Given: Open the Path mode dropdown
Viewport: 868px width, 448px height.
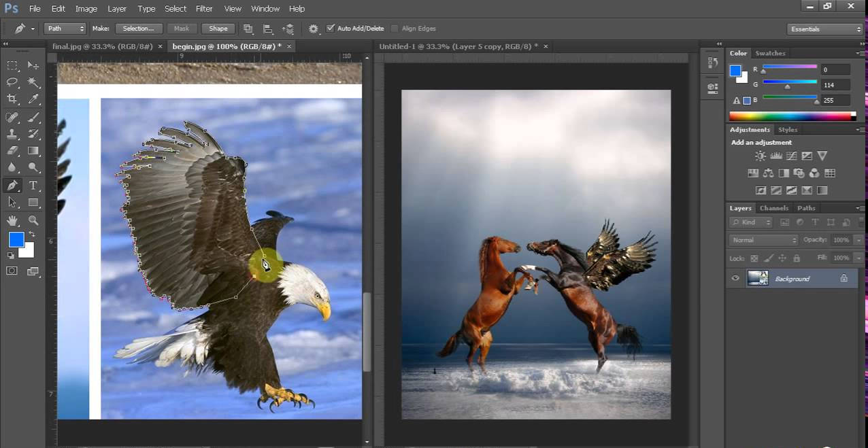Looking at the screenshot, I should [x=65, y=29].
